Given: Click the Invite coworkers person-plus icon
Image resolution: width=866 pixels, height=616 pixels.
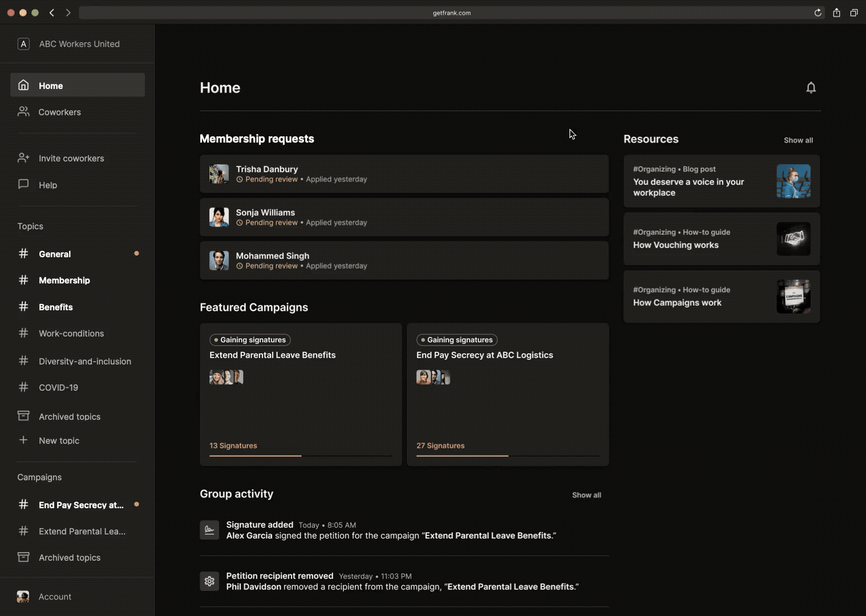Looking at the screenshot, I should (x=23, y=158).
